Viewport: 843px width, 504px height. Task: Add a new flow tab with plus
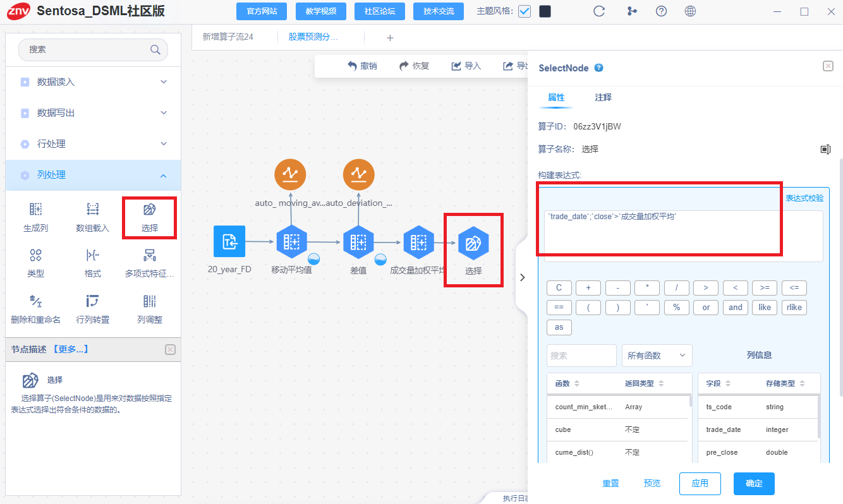point(390,38)
